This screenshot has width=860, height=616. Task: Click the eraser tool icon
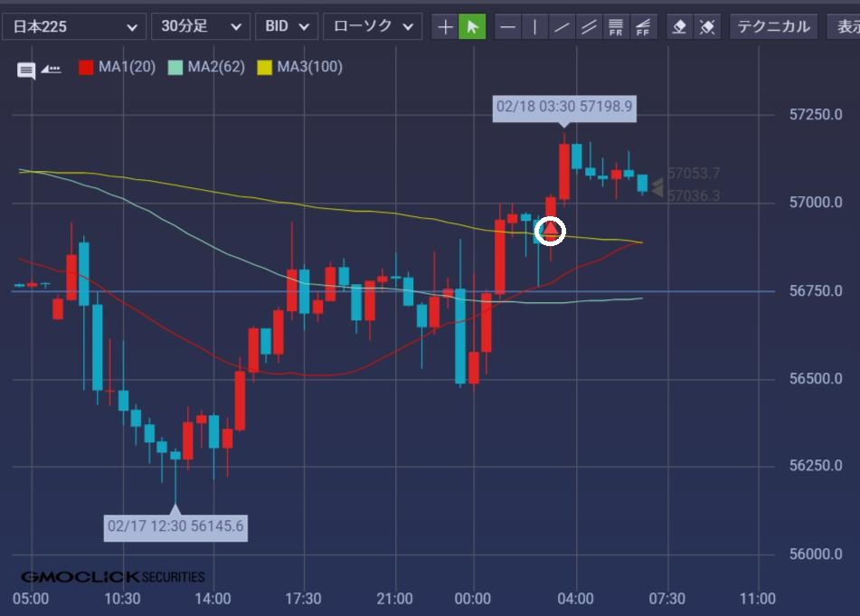click(680, 26)
